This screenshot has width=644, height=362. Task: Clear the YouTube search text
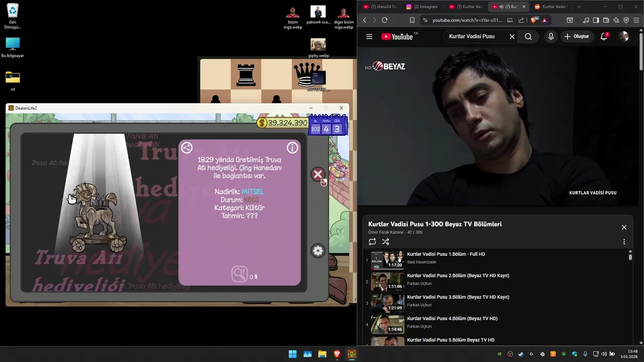[x=512, y=36]
